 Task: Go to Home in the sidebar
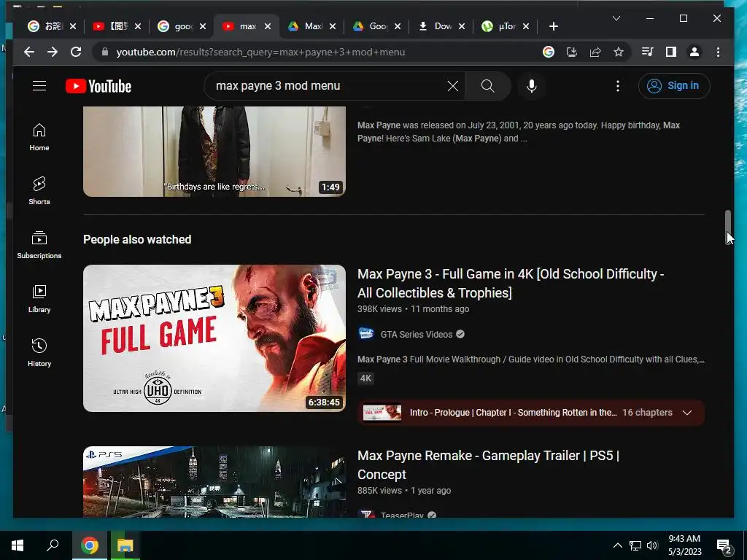click(39, 137)
